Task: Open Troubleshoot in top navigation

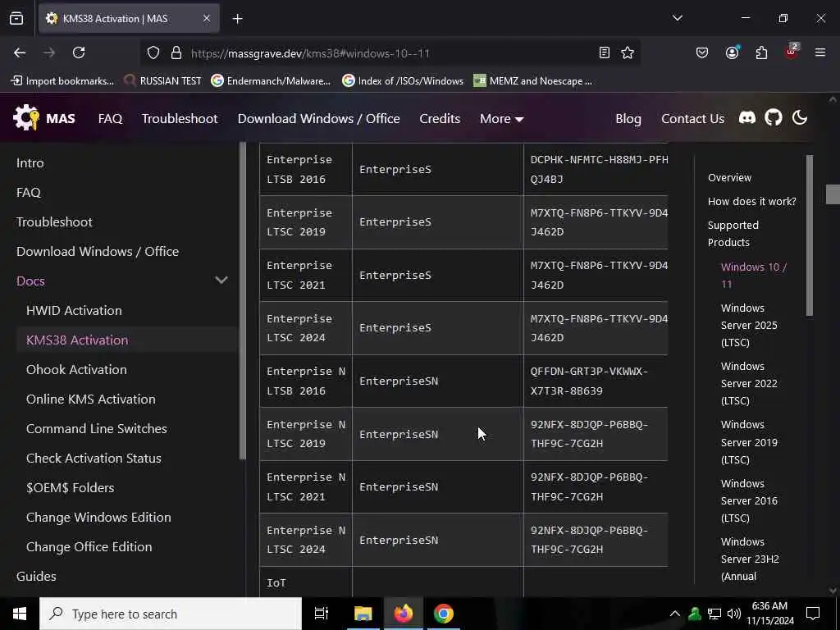Action: click(x=180, y=118)
